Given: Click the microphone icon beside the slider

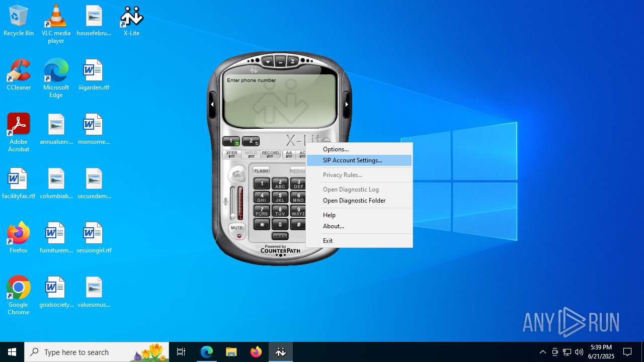Looking at the screenshot, I should click(225, 202).
